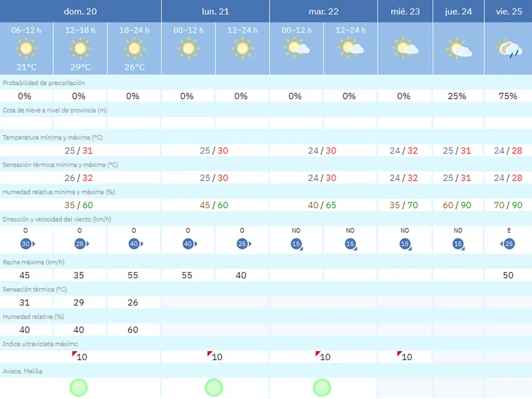Click 'Temperatura mínima y máxima' row label
Viewport: 532px width, 399px height.
[x=53, y=137]
